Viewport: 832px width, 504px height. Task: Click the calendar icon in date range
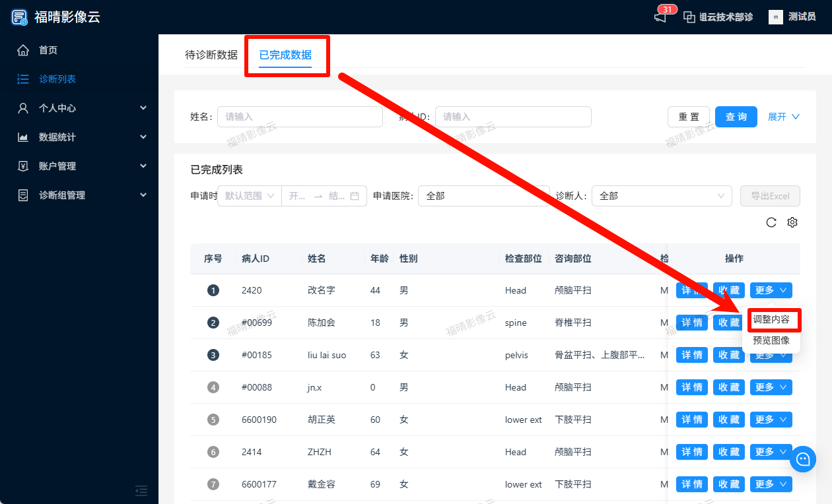[355, 196]
